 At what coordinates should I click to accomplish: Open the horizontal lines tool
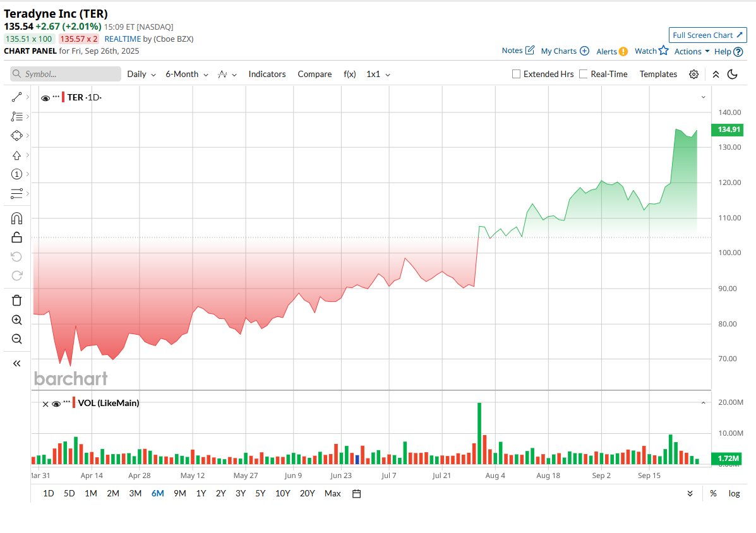tap(16, 193)
